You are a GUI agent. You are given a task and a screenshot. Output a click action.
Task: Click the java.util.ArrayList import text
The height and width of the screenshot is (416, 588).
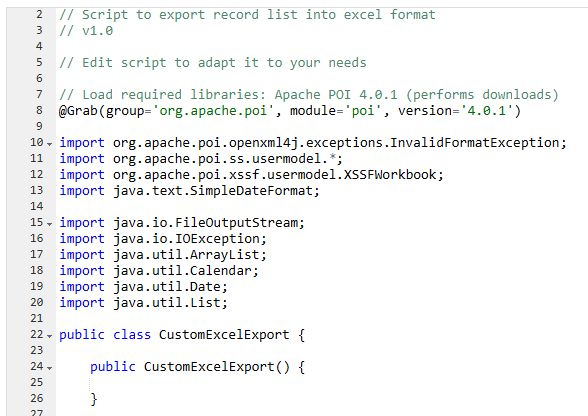click(x=190, y=255)
